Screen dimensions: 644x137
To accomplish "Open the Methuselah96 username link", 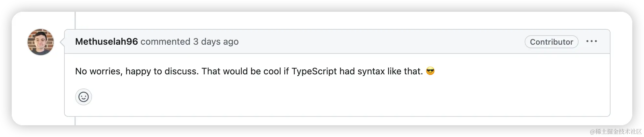I will pyautogui.click(x=106, y=42).
